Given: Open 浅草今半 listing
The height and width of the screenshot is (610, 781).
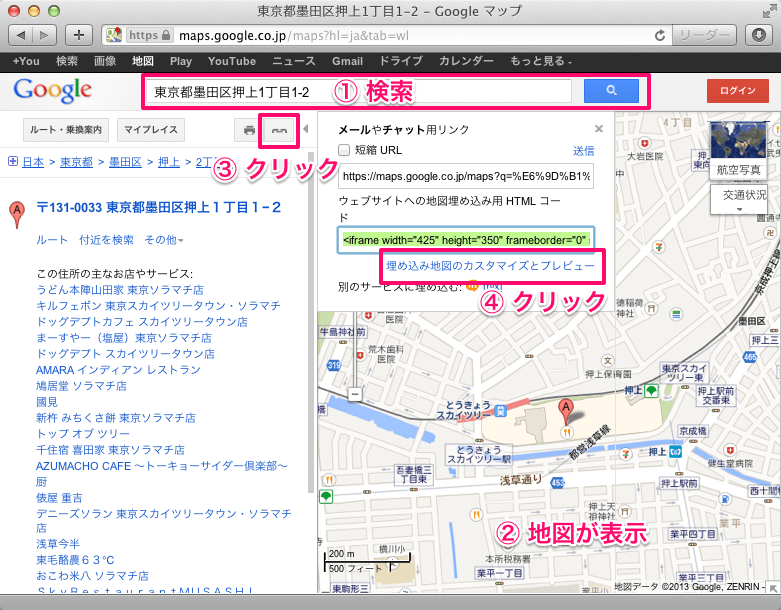Looking at the screenshot, I should click(58, 544).
